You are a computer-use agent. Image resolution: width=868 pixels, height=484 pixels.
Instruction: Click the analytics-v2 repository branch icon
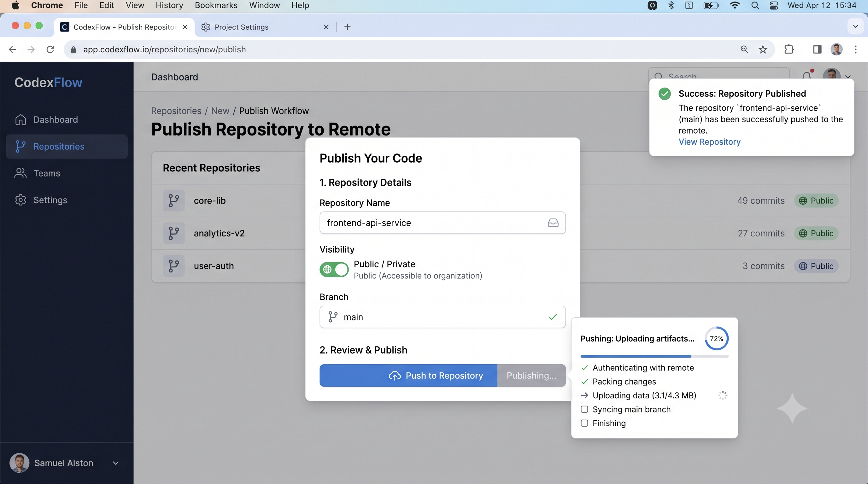(x=173, y=233)
